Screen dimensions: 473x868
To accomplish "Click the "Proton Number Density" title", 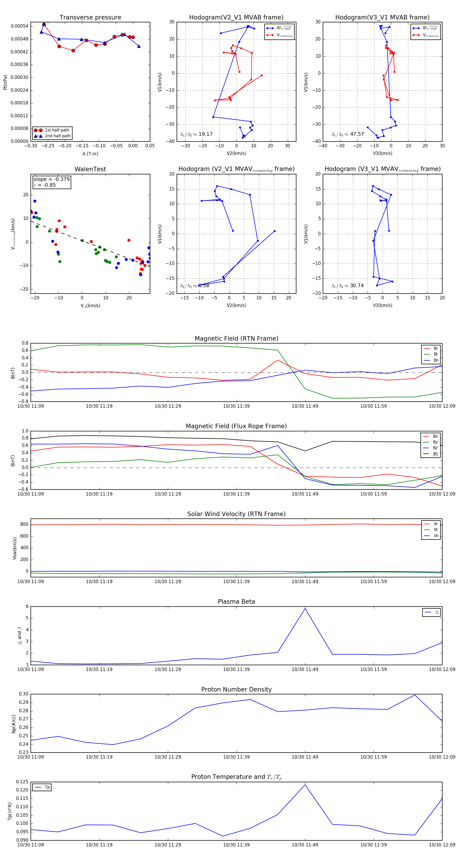I will [236, 689].
